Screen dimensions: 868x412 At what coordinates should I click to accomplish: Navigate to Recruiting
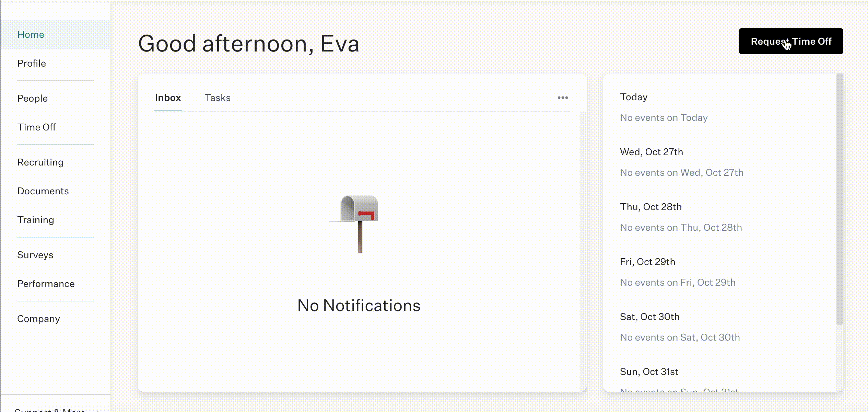coord(40,162)
